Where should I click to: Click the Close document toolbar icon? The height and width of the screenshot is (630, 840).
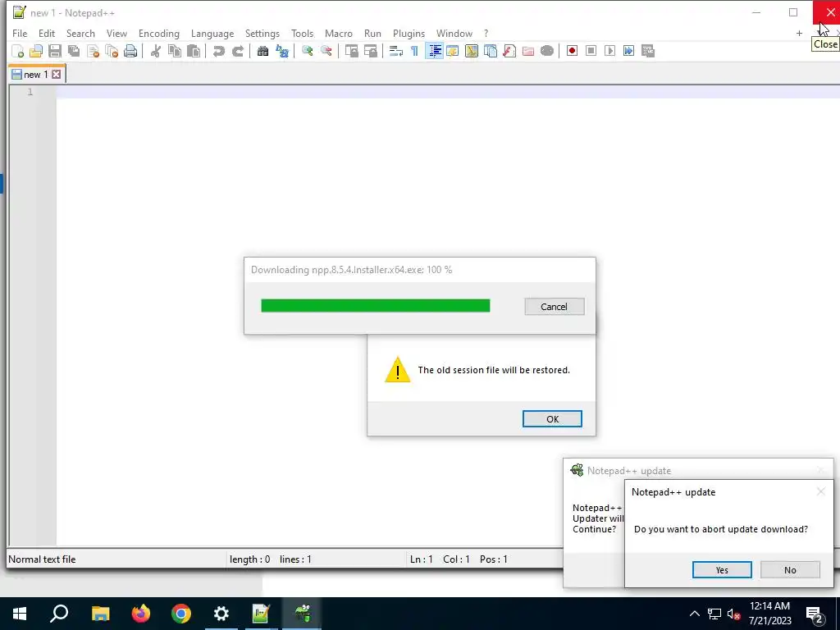pyautogui.click(x=93, y=51)
